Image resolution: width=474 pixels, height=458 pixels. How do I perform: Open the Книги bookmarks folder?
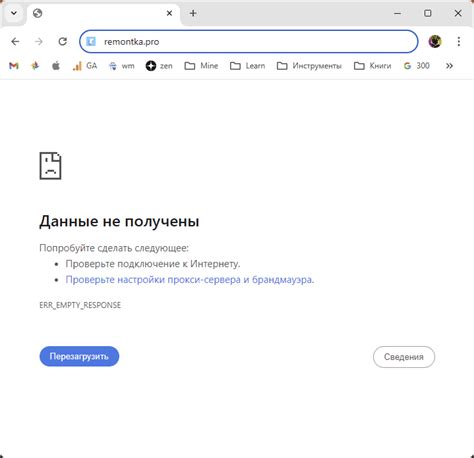click(x=372, y=66)
